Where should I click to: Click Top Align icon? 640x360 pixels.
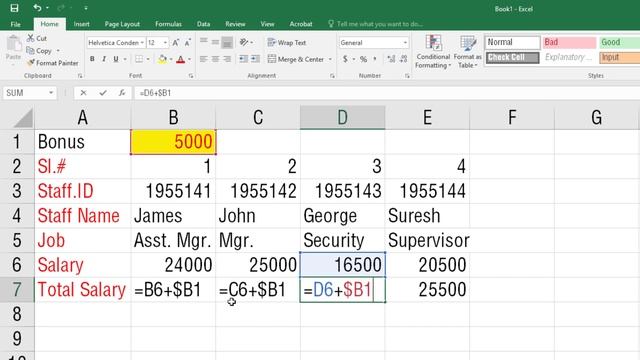(204, 42)
